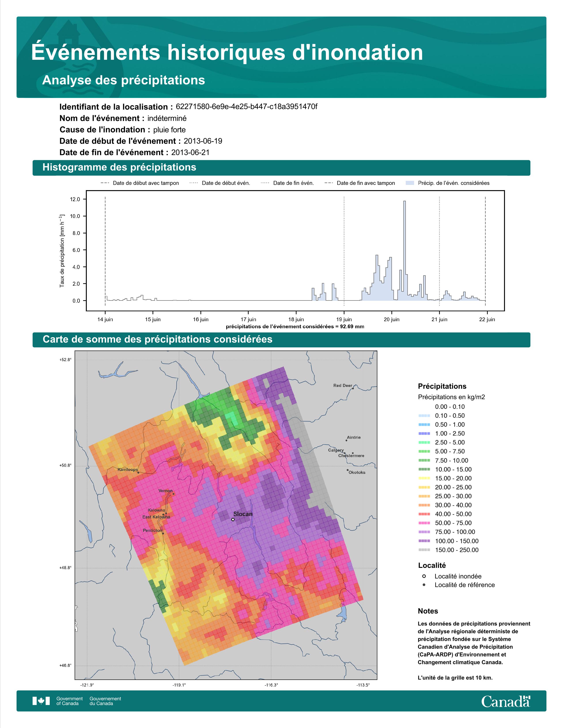Click the 150.00 - 250.00 legend swatch
Image resolution: width=563 pixels, height=728 pixels.
pyautogui.click(x=424, y=550)
